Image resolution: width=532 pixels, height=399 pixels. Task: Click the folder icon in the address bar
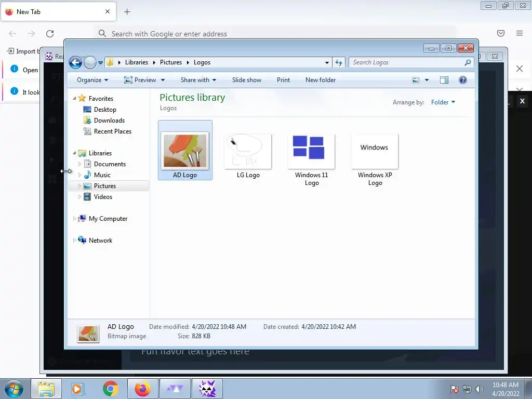[x=110, y=62]
